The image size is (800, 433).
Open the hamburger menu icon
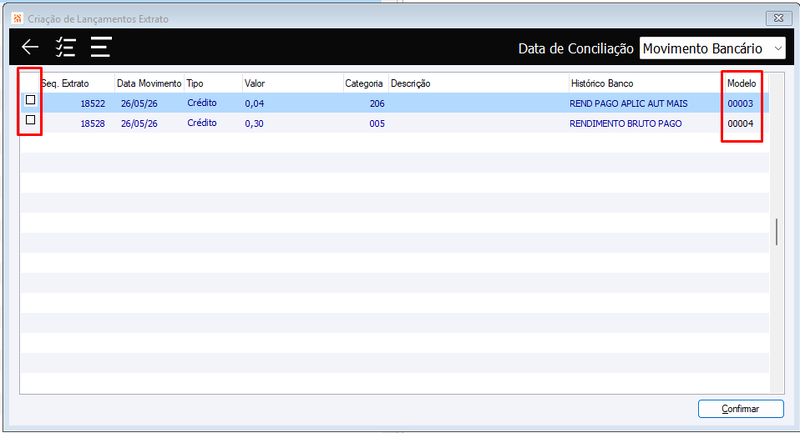[101, 47]
